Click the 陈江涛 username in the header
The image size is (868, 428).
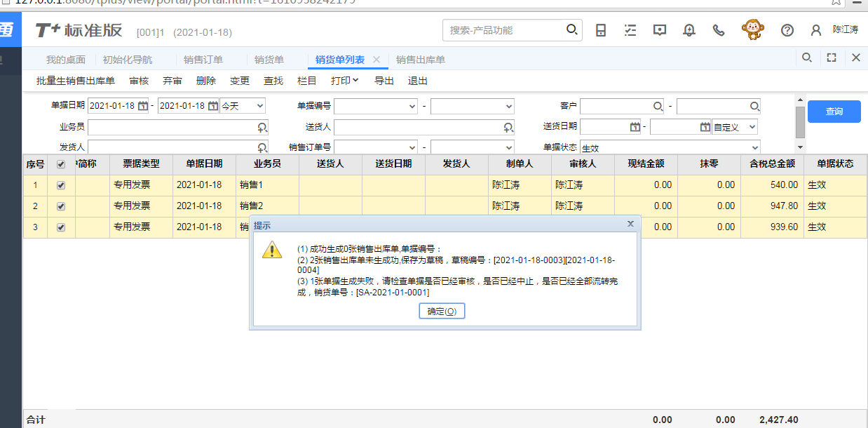click(x=846, y=30)
